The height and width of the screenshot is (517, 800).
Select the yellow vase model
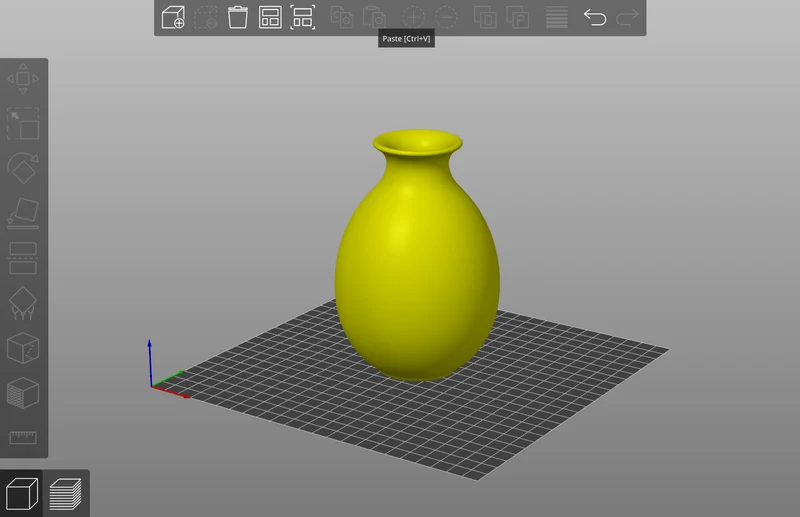417,255
